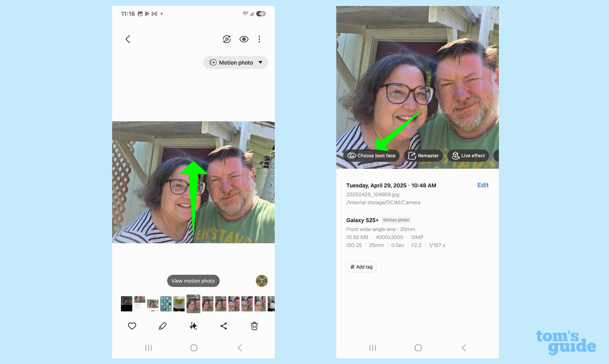Tap the Remaster chip
609x364 pixels.
click(423, 156)
